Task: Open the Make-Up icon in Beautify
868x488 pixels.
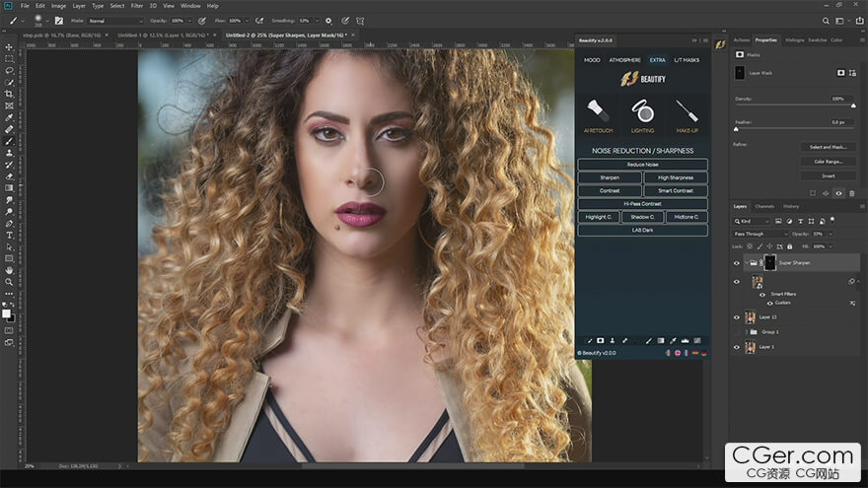Action: tap(687, 111)
